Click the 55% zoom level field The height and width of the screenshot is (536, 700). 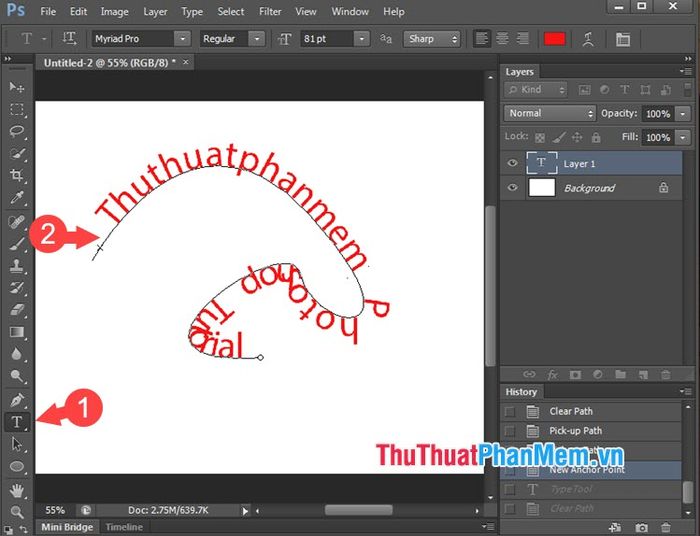click(55, 510)
